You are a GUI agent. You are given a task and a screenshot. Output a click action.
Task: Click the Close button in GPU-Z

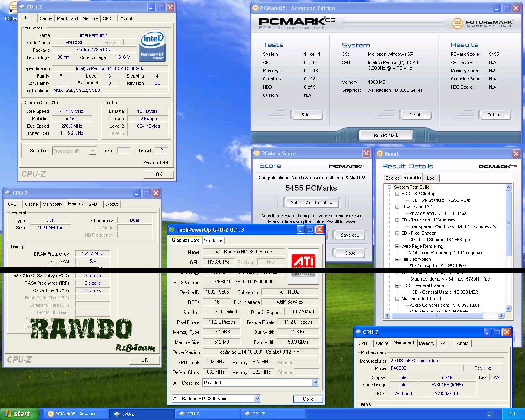coord(308,399)
